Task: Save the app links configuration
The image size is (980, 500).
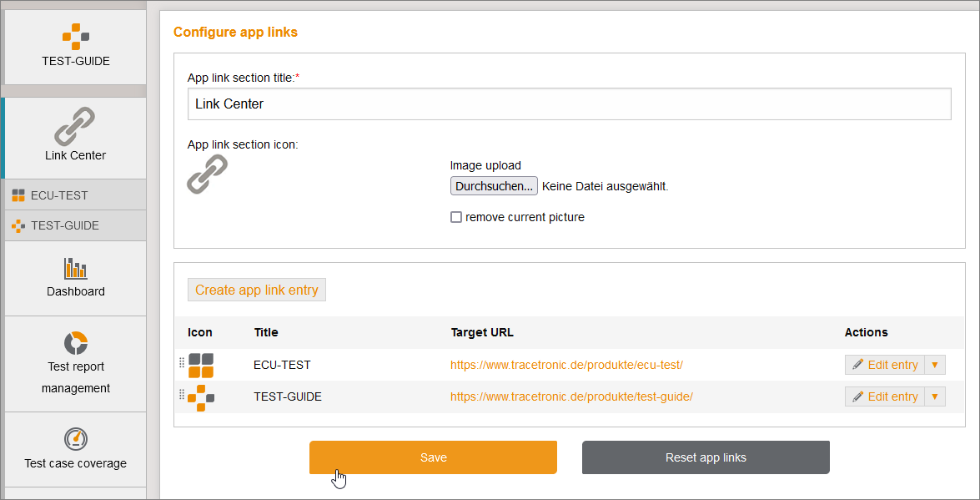Action: 433,457
